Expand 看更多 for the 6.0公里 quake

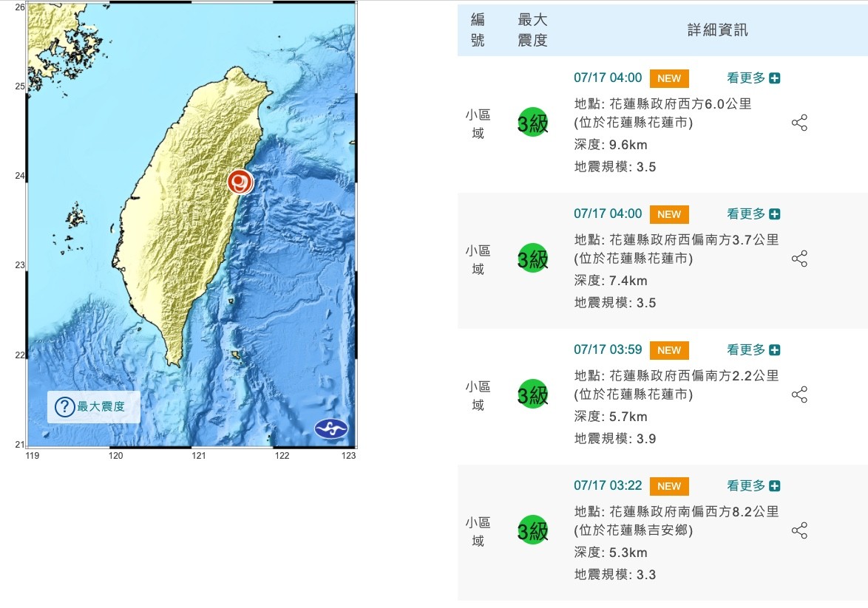click(753, 78)
